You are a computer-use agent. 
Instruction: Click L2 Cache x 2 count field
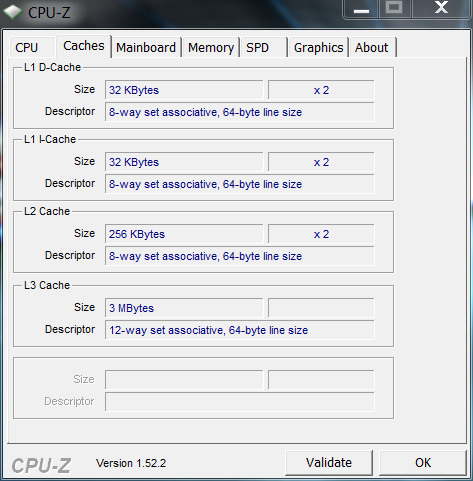click(321, 234)
